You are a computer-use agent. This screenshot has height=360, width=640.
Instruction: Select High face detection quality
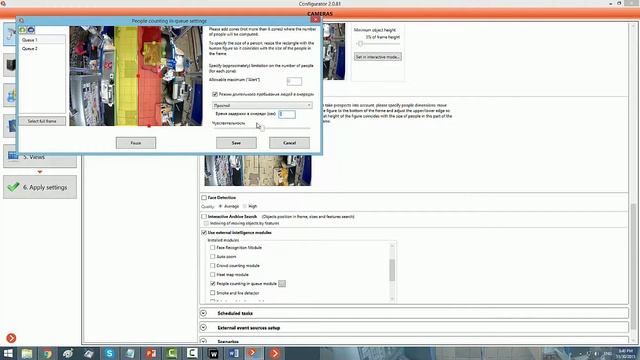(x=245, y=207)
